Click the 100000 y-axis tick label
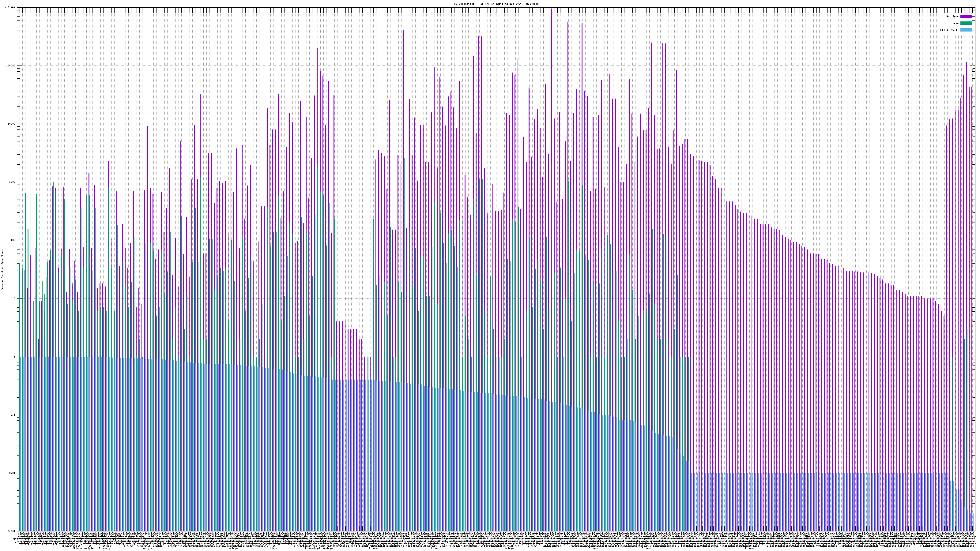This screenshot has width=980, height=551. pos(11,66)
